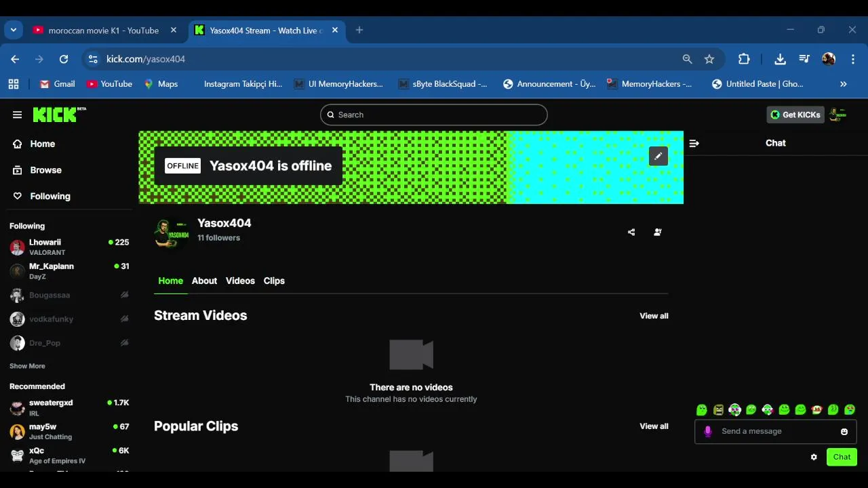Open the sByte BlackSquad bookmark
868x488 pixels.
click(443, 84)
